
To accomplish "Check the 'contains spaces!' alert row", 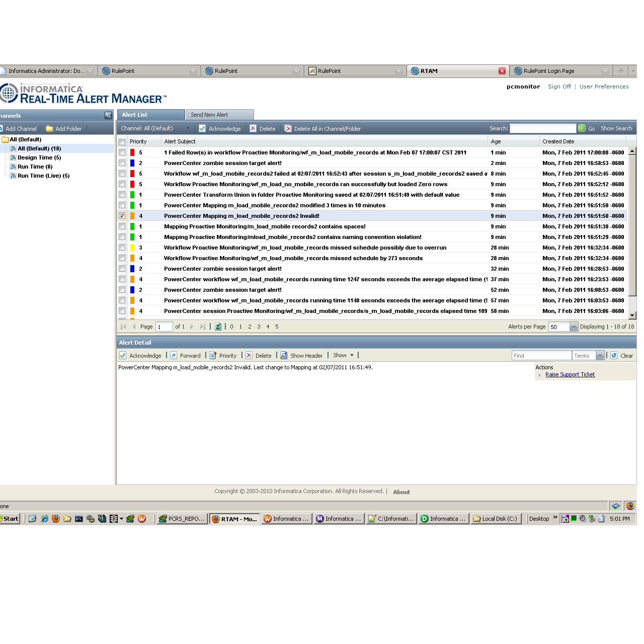I will point(122,226).
